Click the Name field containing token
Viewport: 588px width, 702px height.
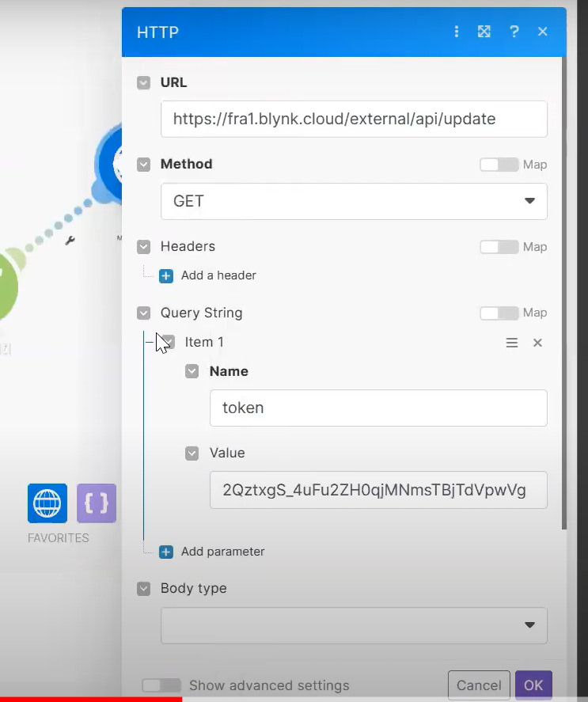pos(378,408)
